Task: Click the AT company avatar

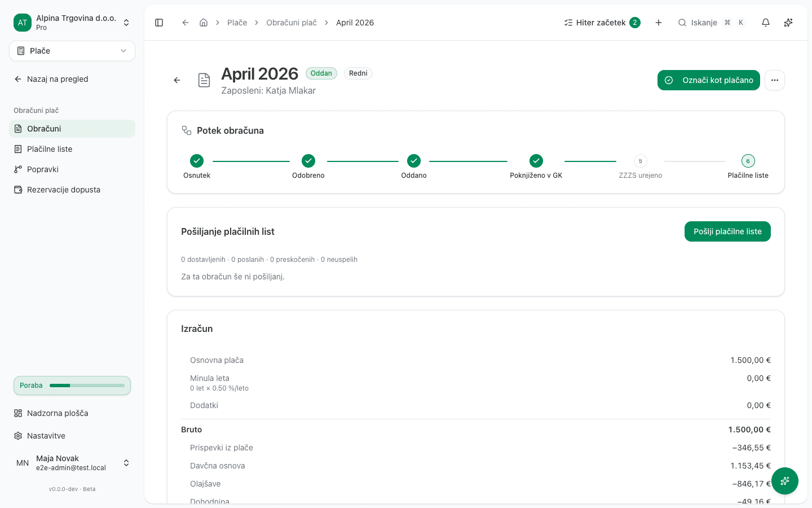Action: 23,23
